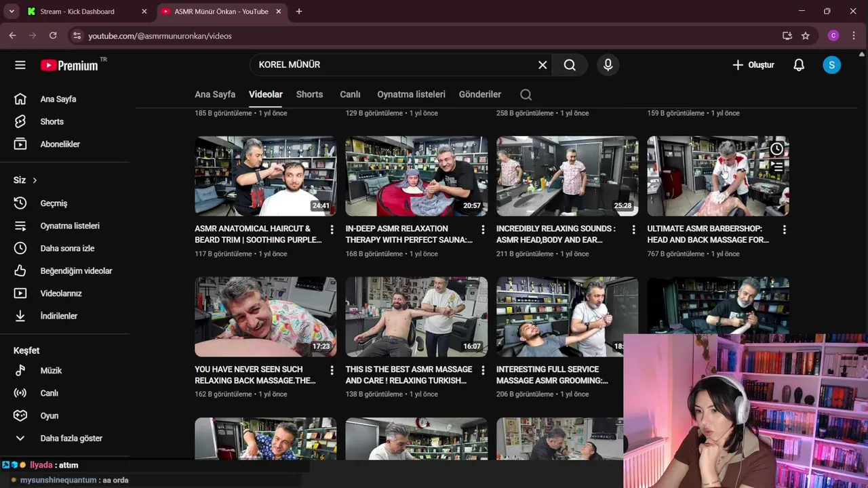Switch to the Shorts channel tab

click(x=309, y=95)
